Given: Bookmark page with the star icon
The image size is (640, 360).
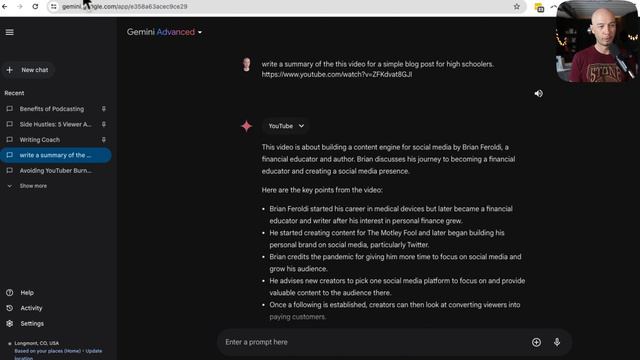Looking at the screenshot, I should [x=517, y=7].
